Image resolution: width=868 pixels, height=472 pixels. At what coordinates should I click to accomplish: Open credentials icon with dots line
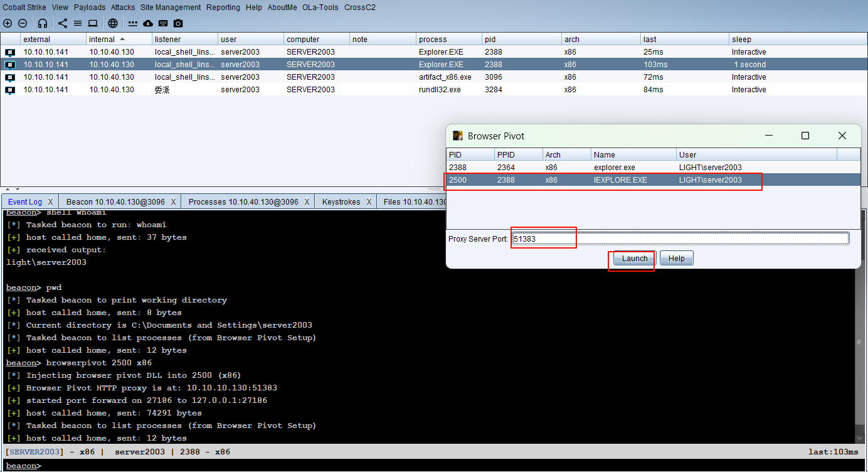coord(133,23)
